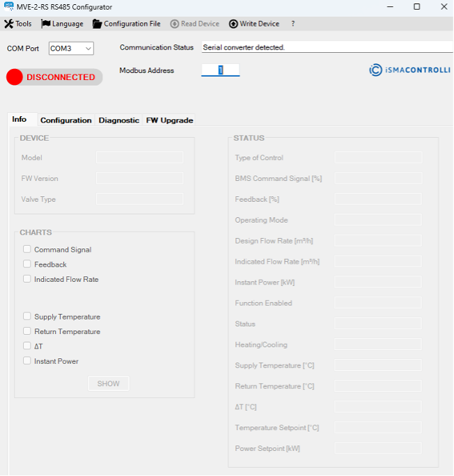Click the 'COM Port' label text

pos(23,49)
